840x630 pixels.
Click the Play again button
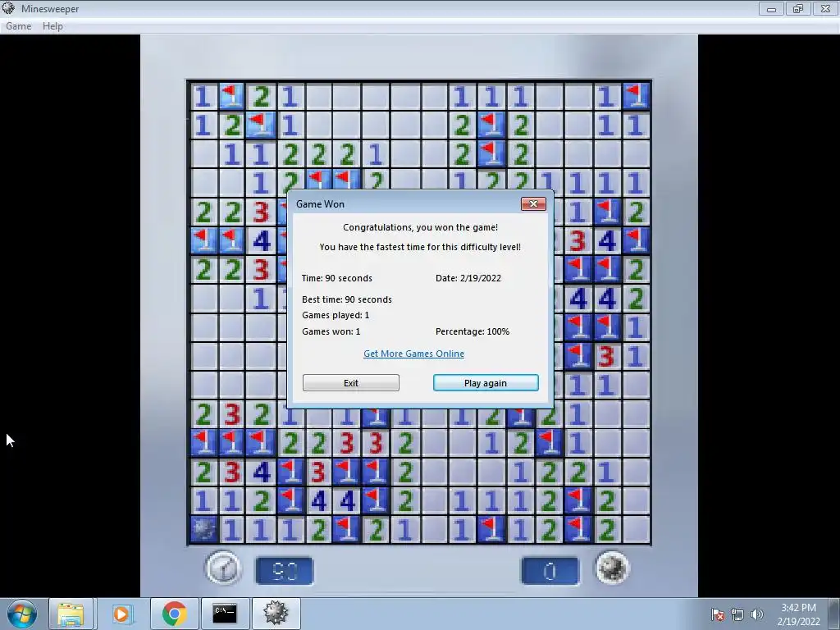click(x=486, y=382)
